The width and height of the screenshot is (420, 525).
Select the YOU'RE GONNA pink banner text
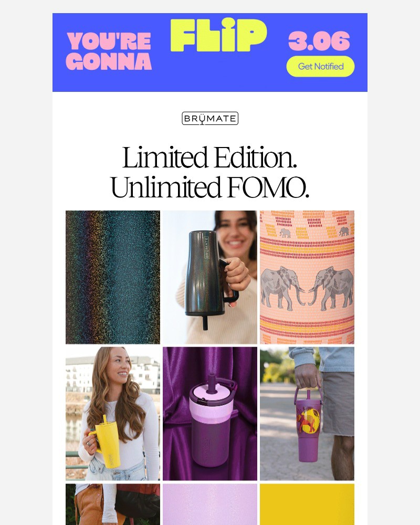(109, 51)
